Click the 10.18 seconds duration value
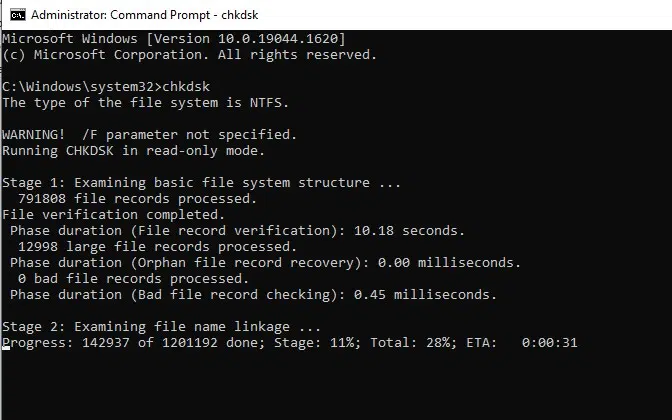Image resolution: width=672 pixels, height=420 pixels. 409,231
